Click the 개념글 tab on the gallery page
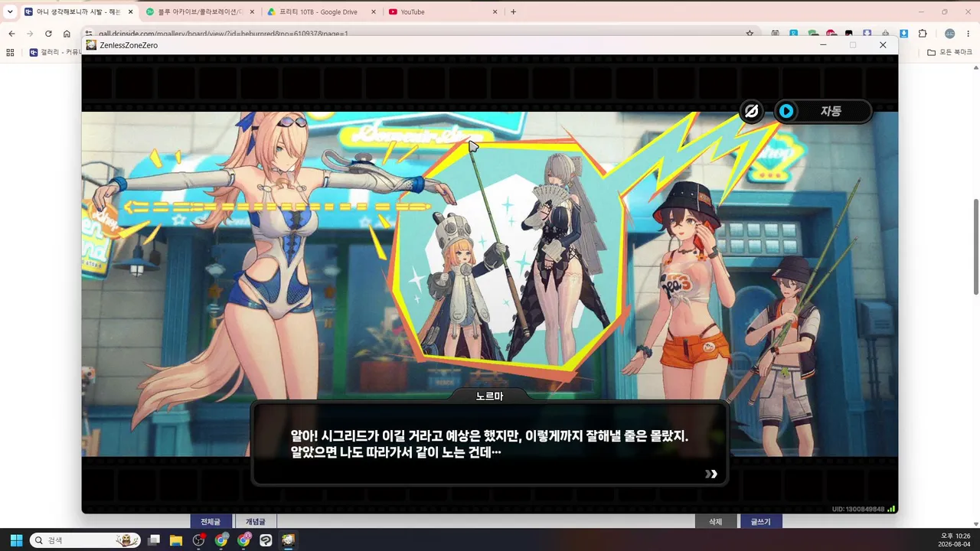The width and height of the screenshot is (980, 551). (256, 521)
